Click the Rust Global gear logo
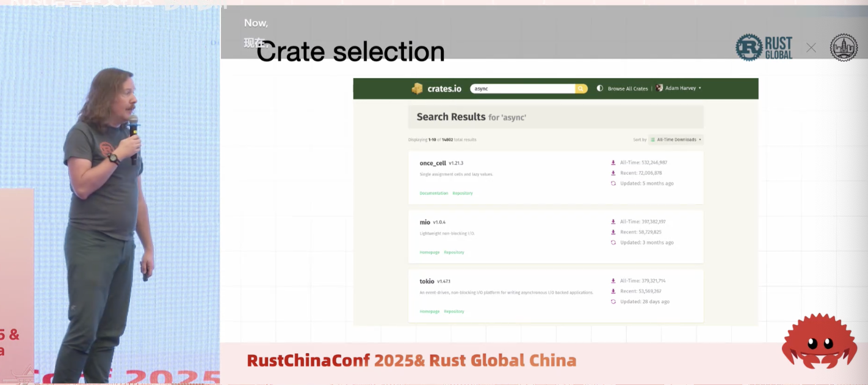Viewport: 868px width, 385px height. [x=749, y=48]
